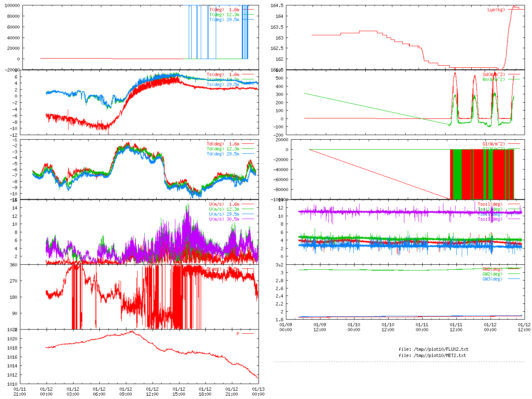
Task: Click the 01/12 09:00 time axis label
Action: [x=126, y=392]
